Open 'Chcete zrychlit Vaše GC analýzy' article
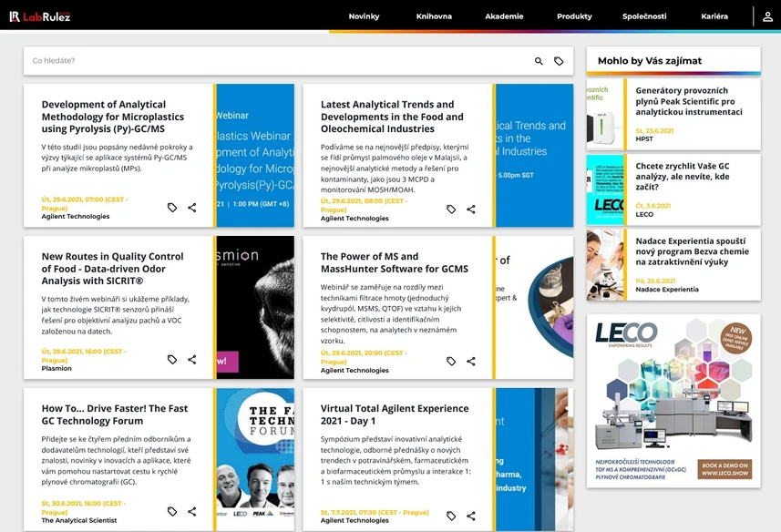781x532 pixels. pos(683,177)
